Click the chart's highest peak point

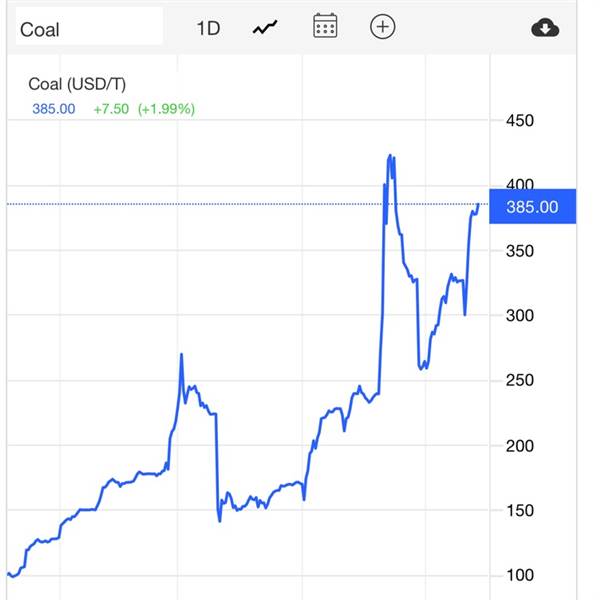click(390, 155)
